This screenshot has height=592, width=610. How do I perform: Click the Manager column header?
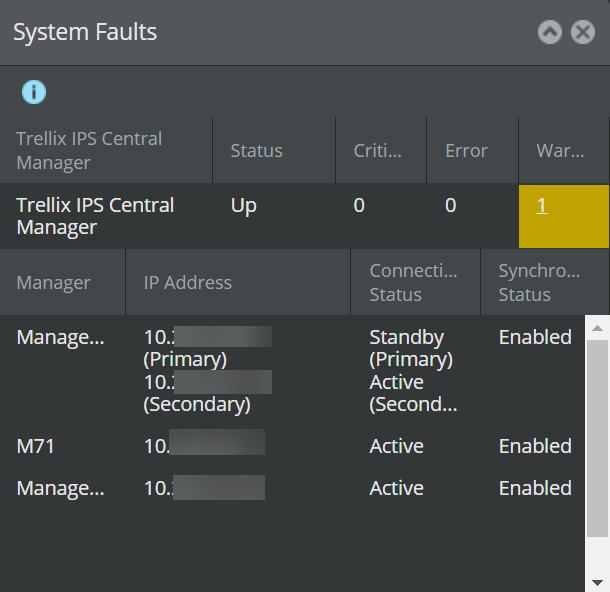tap(62, 282)
